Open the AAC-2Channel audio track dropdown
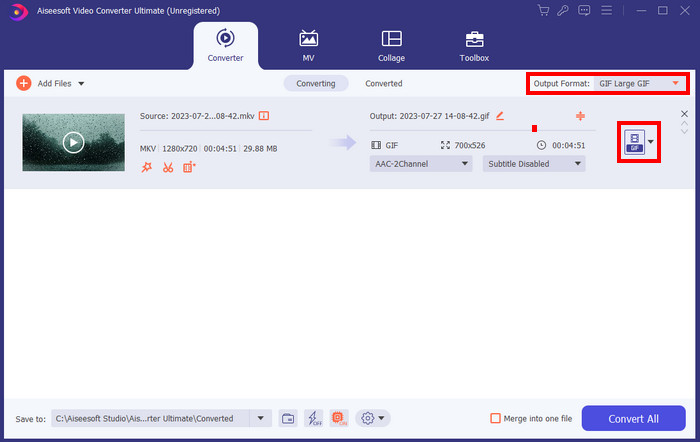Viewport: 700px width, 442px height. (x=421, y=164)
